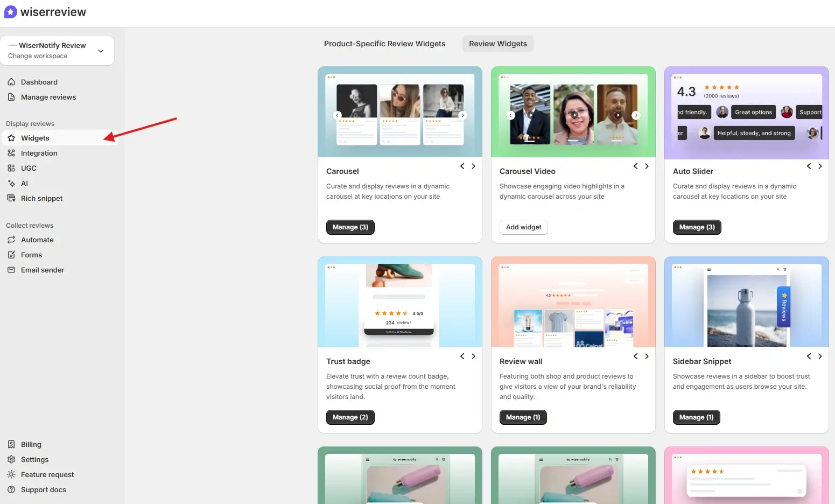
Task: Click Add widget for Carousel Video
Action: click(x=523, y=227)
